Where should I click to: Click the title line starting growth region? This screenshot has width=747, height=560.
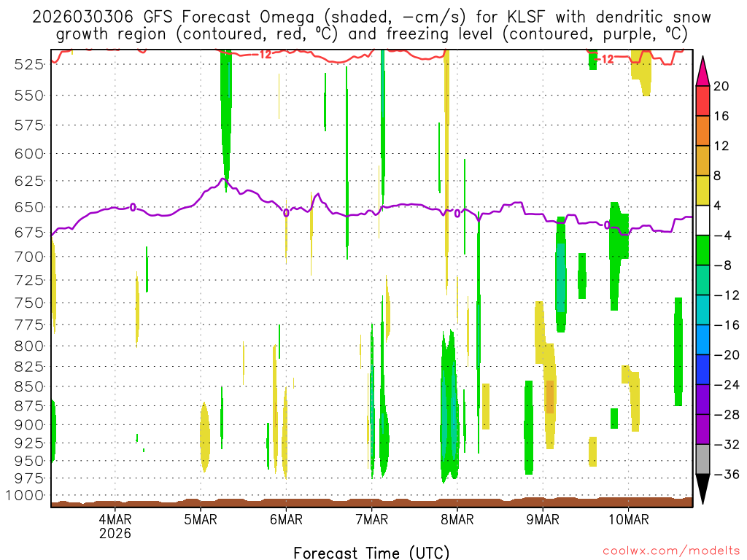coord(371,34)
